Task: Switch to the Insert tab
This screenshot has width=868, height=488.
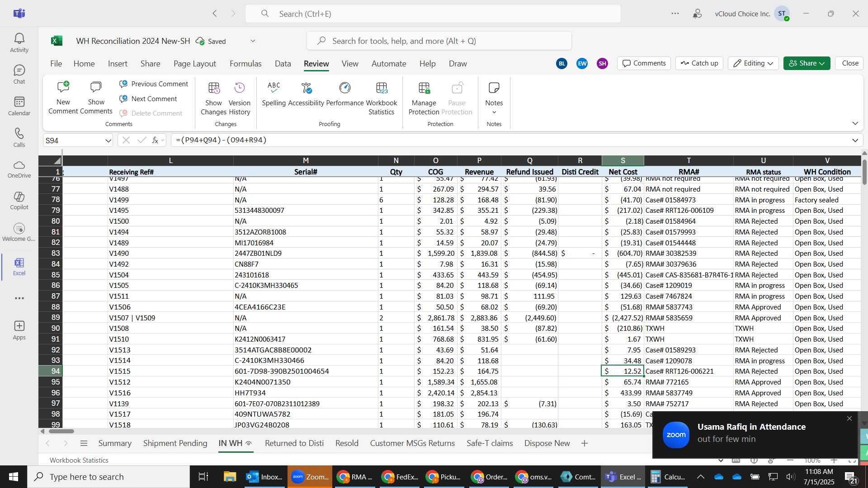Action: coord(118,64)
